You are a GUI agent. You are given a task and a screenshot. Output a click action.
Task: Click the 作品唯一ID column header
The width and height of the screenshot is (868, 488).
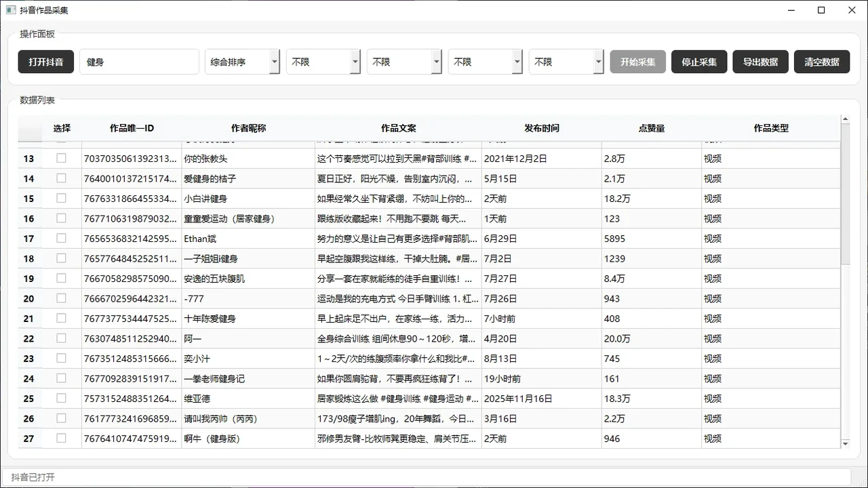click(132, 128)
